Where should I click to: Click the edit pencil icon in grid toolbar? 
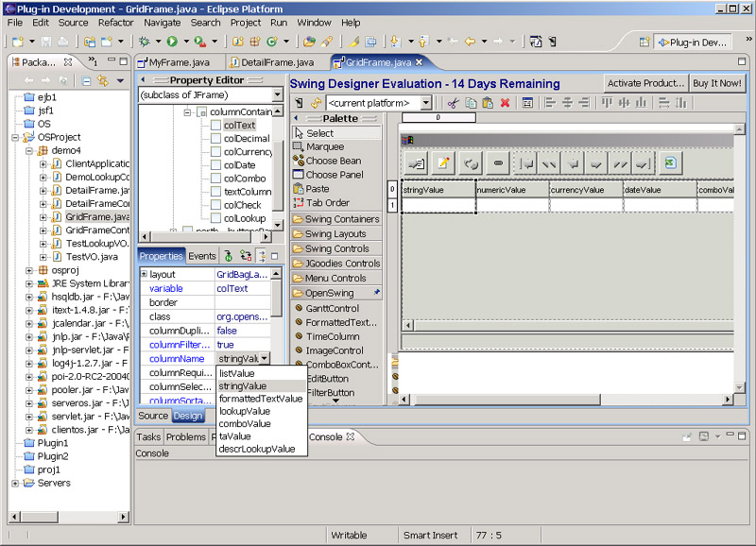pyautogui.click(x=442, y=162)
